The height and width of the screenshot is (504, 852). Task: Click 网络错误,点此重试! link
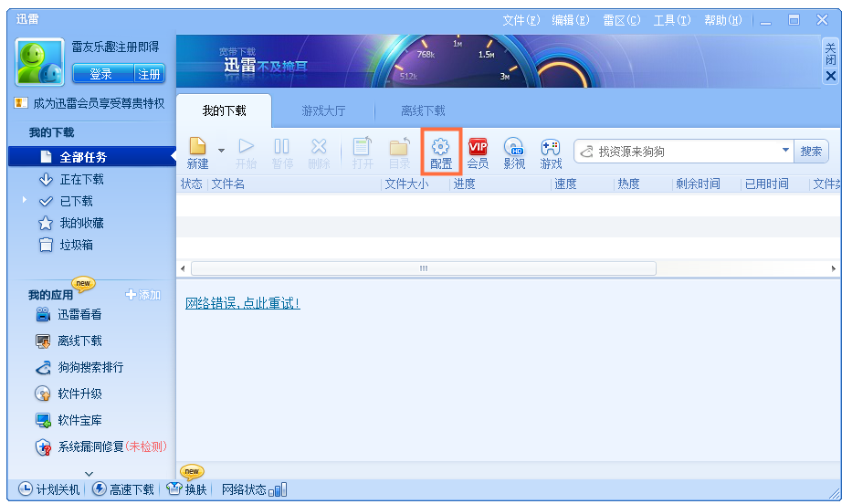pyautogui.click(x=243, y=303)
